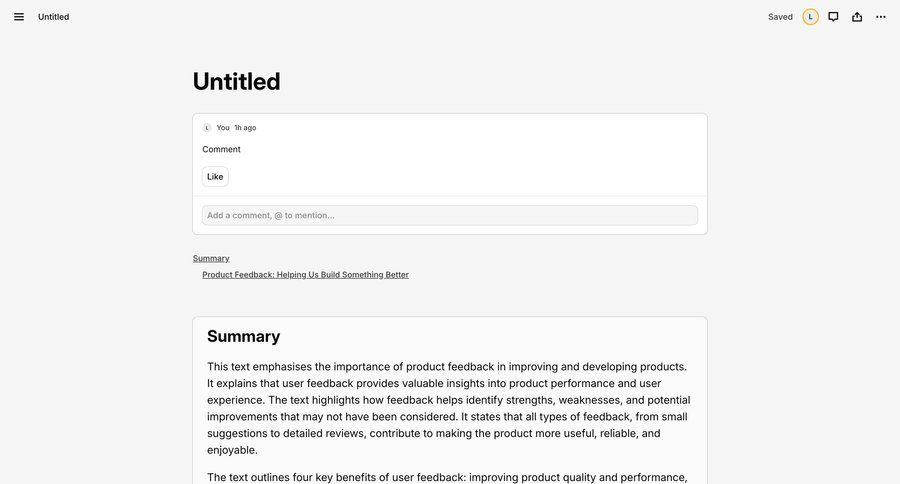Jump to Summary via the outline link
The width and height of the screenshot is (900, 484).
[211, 258]
